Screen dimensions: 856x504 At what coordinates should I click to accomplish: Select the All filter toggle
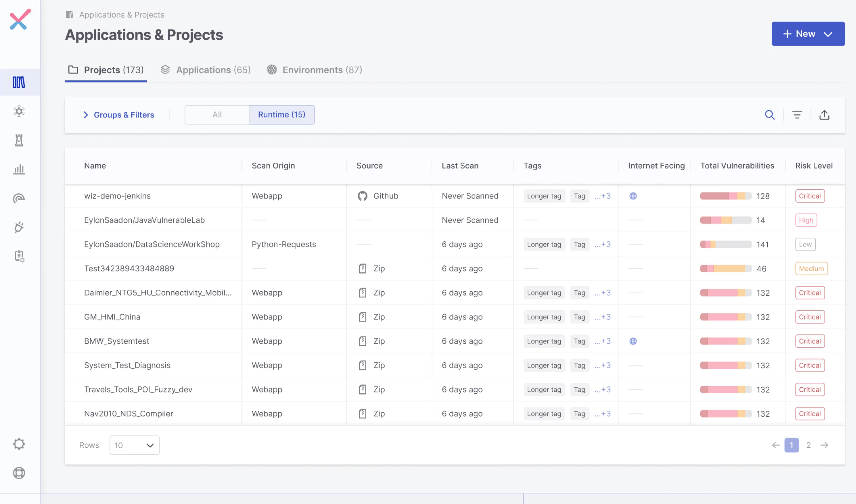217,115
